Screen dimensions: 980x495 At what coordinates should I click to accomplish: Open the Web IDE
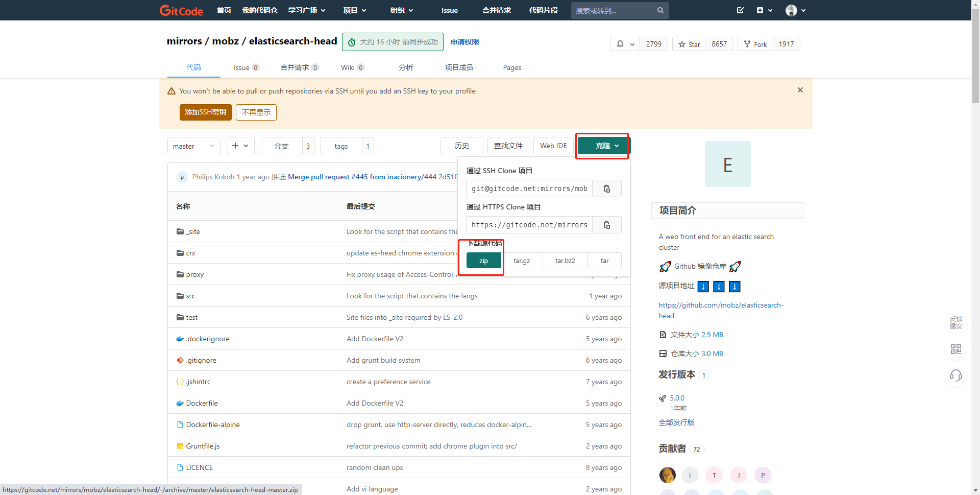553,146
